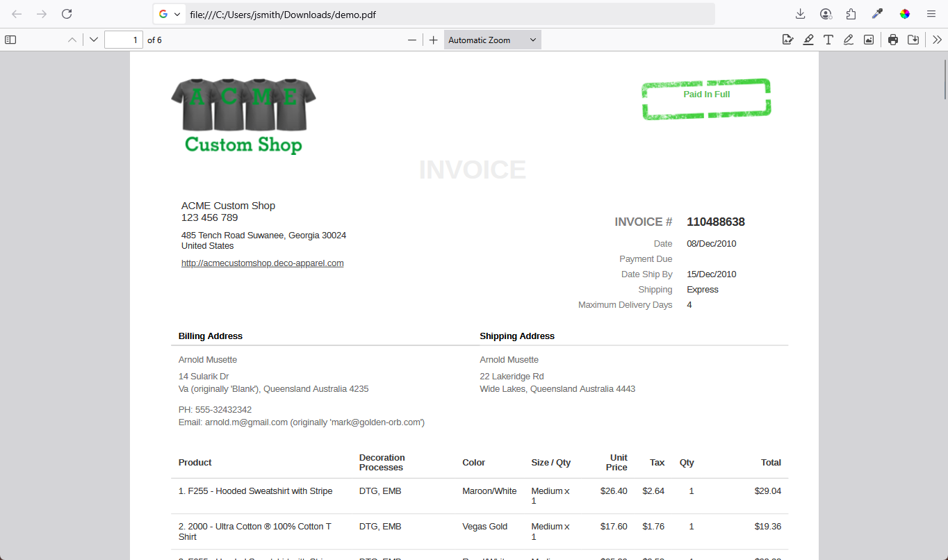Go to next page arrow
This screenshot has height=560, width=948.
coord(94,40)
